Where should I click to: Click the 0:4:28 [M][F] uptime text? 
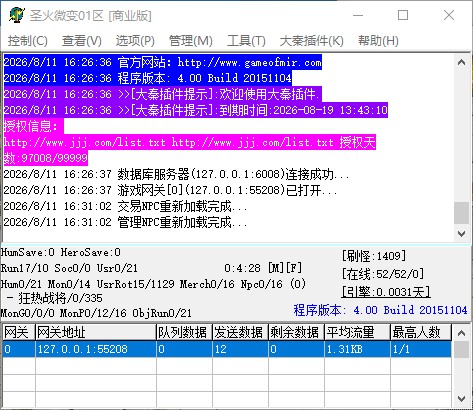pos(263,268)
